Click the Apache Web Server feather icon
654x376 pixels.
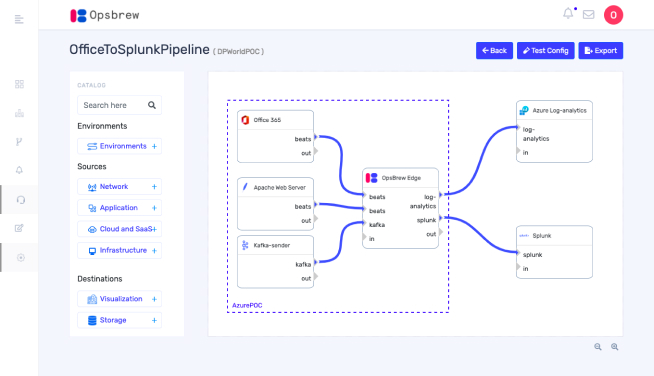click(x=245, y=187)
